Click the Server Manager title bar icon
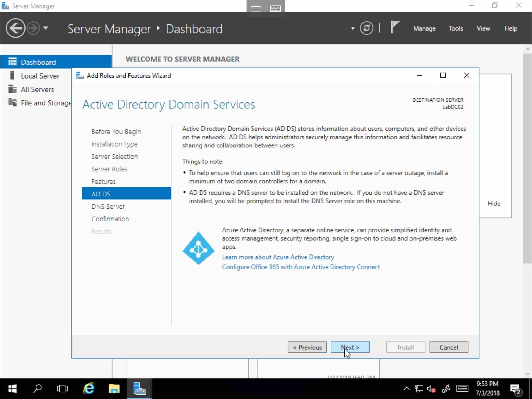Image resolution: width=532 pixels, height=399 pixels. click(x=5, y=6)
